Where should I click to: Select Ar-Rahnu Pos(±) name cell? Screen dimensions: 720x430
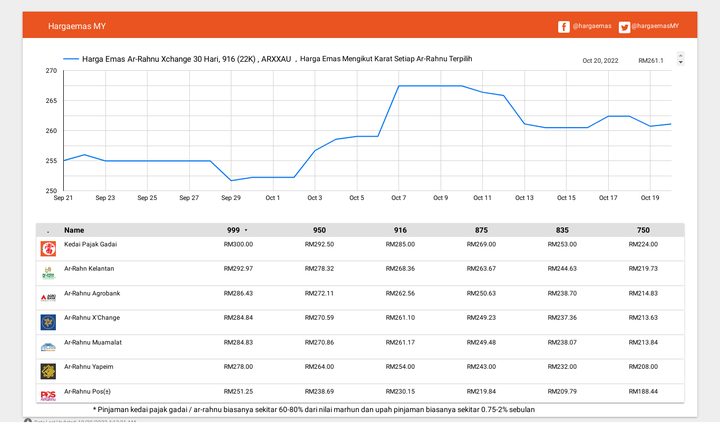(87, 392)
